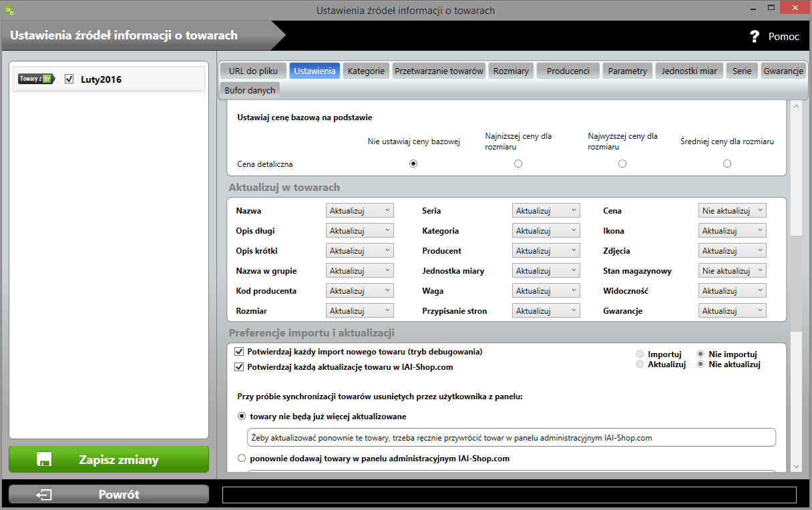The height and width of the screenshot is (510, 812).
Task: Click the Towary z source badge icon
Action: [x=36, y=79]
